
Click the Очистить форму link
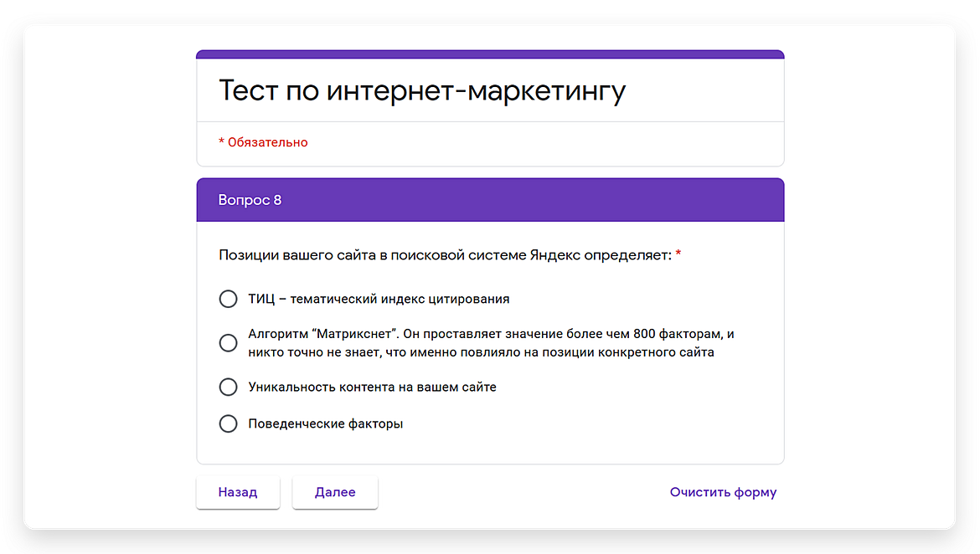click(723, 492)
